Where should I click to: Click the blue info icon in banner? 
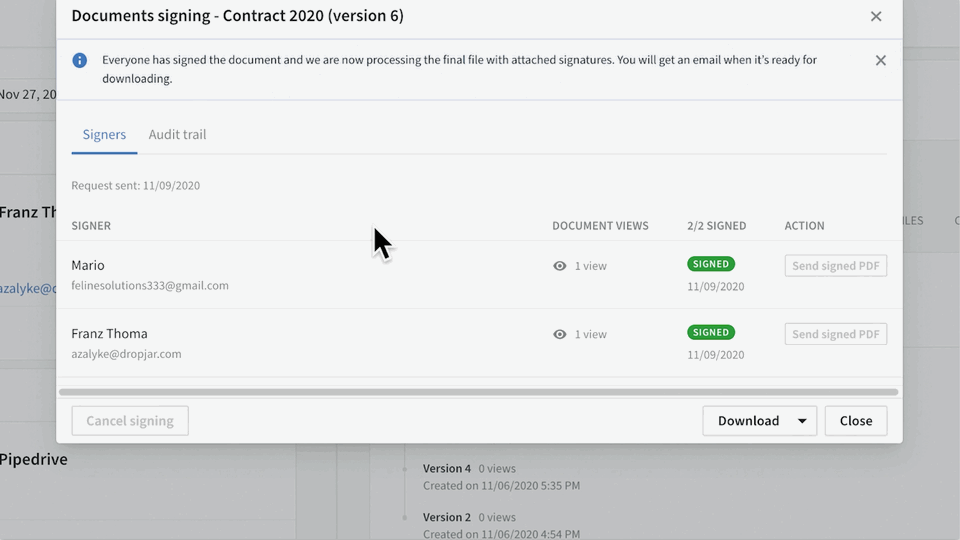point(80,60)
